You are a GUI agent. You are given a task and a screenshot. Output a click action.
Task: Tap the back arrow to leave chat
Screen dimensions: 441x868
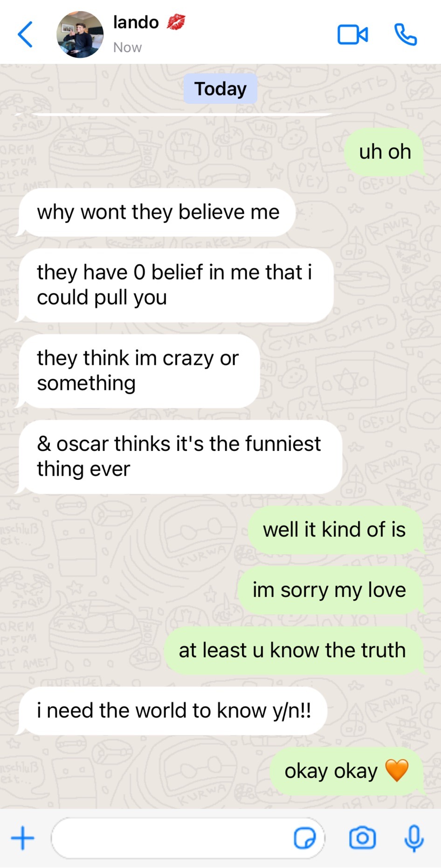pos(25,34)
